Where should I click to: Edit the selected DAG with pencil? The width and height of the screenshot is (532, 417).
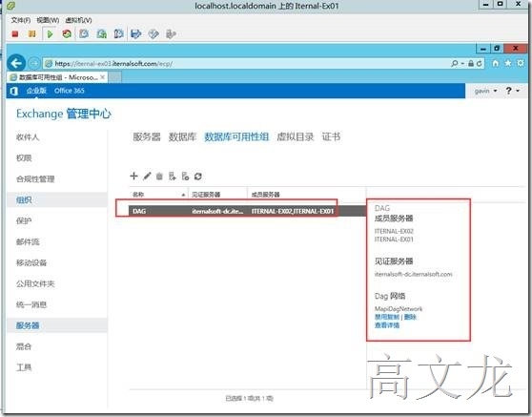pos(147,176)
